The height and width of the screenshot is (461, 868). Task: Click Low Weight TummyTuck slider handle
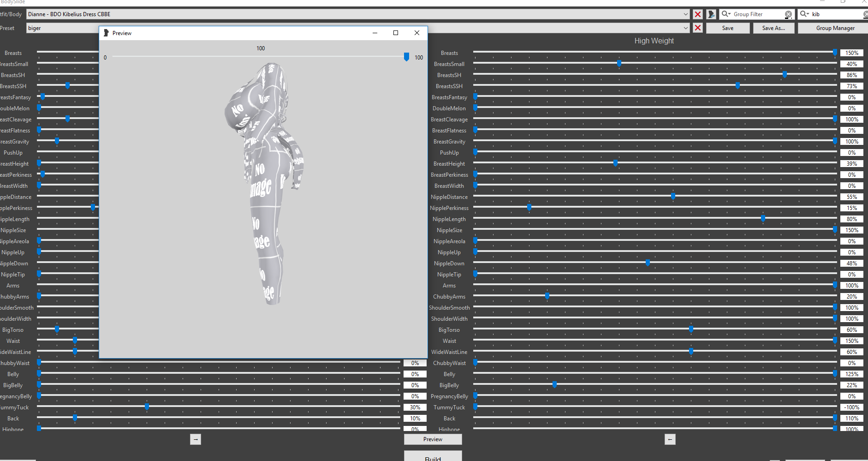pyautogui.click(x=147, y=407)
